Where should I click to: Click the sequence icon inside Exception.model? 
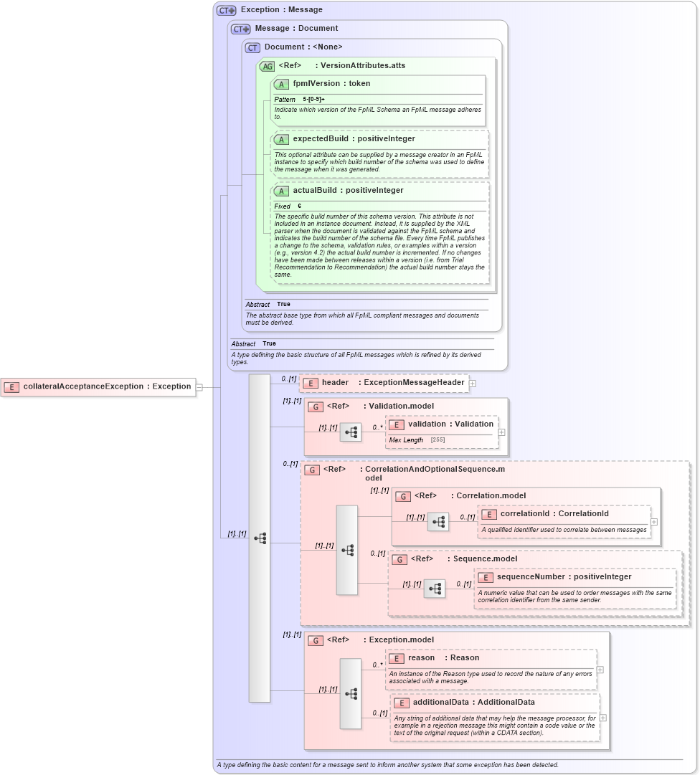[351, 694]
